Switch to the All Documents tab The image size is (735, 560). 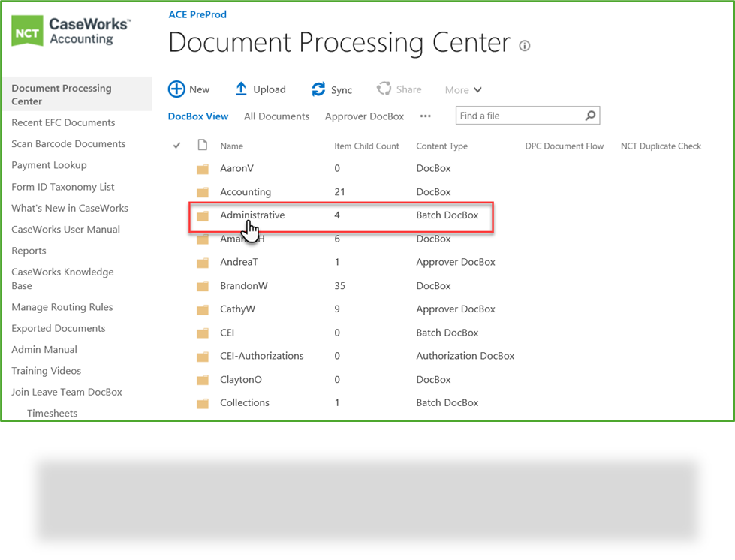(x=276, y=116)
